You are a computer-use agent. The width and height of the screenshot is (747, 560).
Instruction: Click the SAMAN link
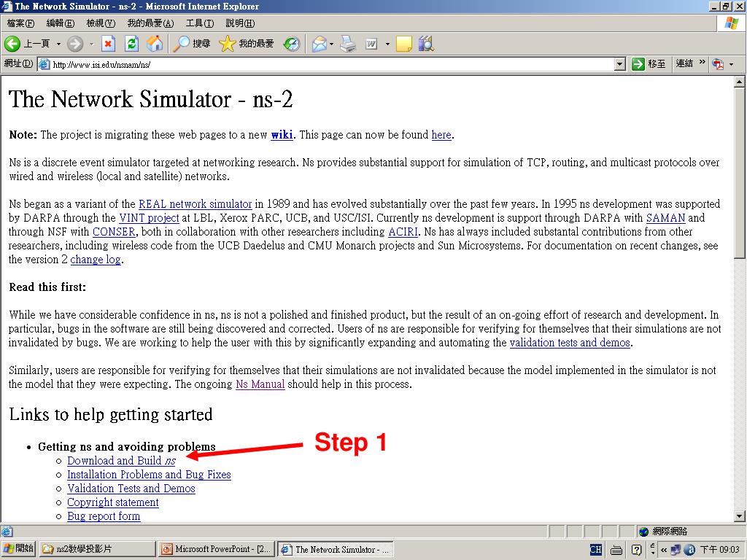tap(665, 218)
